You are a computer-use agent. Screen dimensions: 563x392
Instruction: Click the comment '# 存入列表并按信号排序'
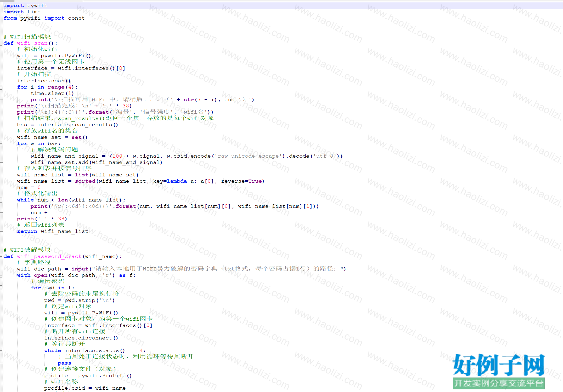click(x=54, y=169)
